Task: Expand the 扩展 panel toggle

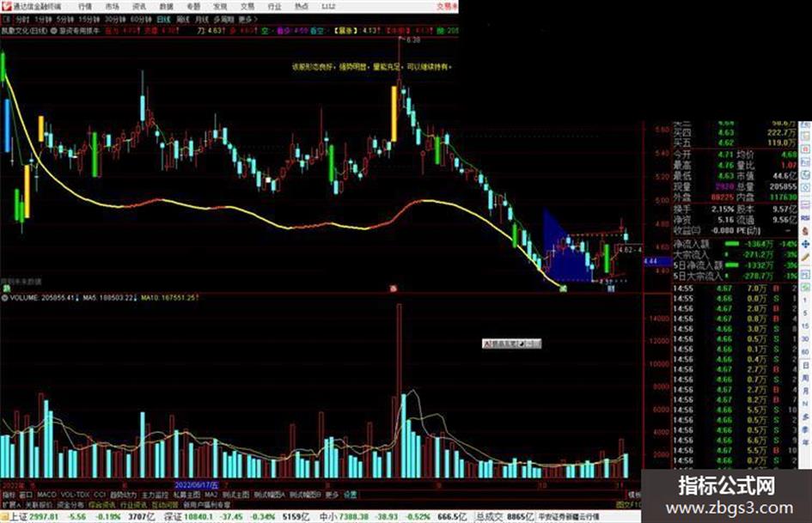Action: point(10,504)
